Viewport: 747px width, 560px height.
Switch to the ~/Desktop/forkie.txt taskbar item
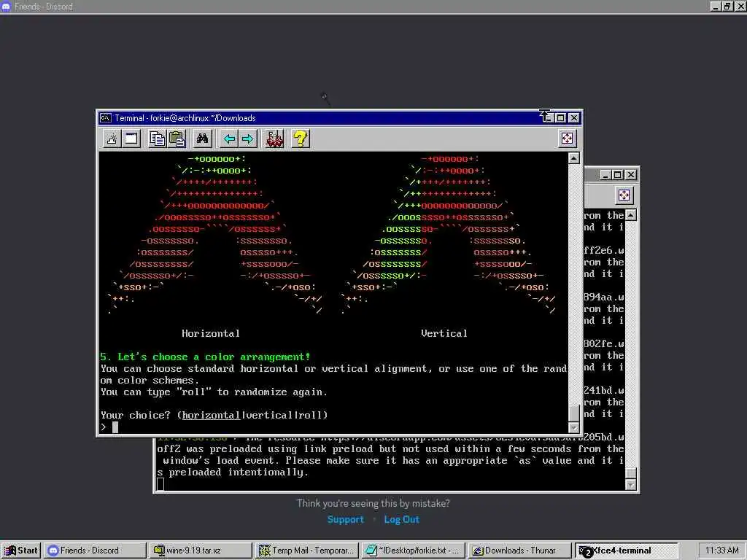413,551
